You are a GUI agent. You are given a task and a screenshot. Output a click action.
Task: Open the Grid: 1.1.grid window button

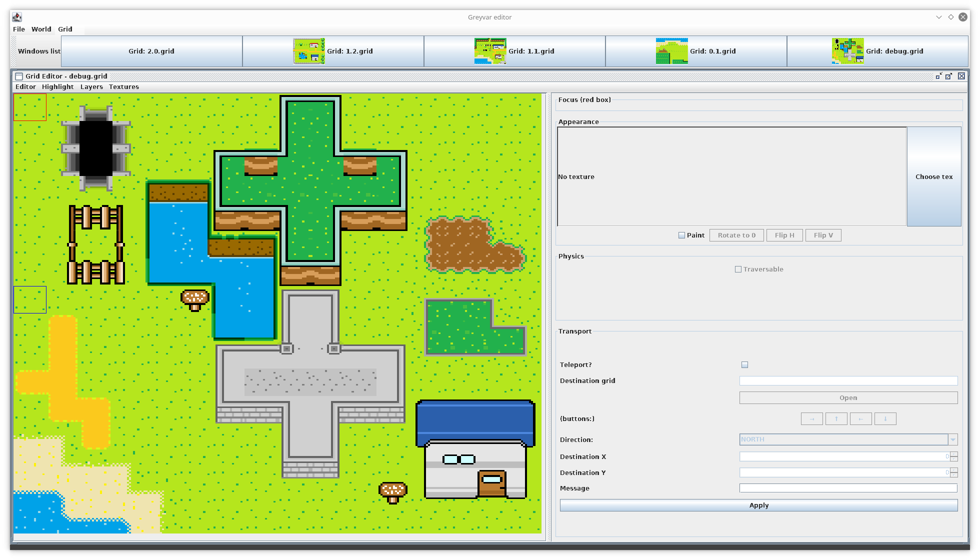[x=514, y=51]
